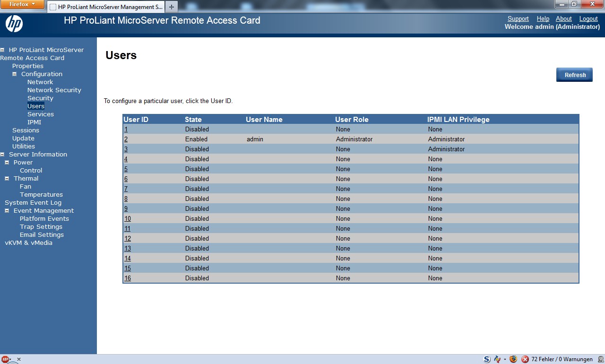
Task: View the Temperatures page
Action: click(41, 194)
